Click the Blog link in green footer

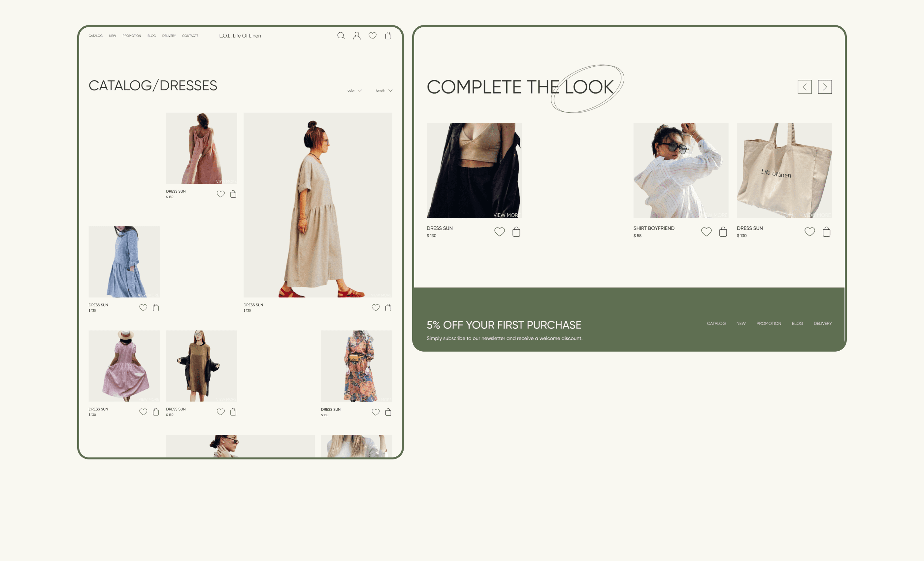point(797,324)
